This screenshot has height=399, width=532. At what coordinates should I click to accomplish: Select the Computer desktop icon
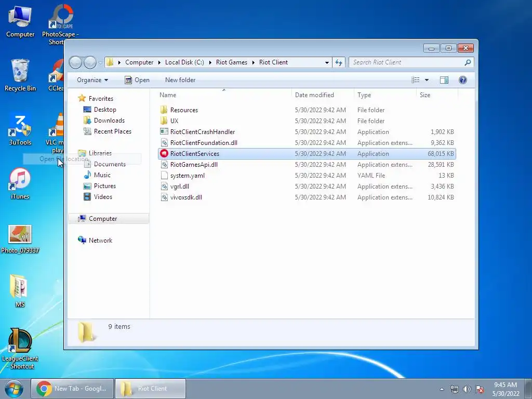pos(20,22)
